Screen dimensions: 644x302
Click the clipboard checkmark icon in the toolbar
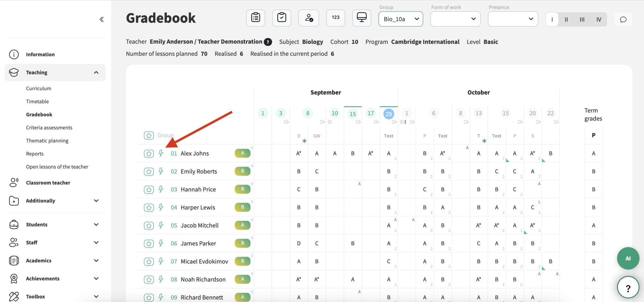point(282,18)
